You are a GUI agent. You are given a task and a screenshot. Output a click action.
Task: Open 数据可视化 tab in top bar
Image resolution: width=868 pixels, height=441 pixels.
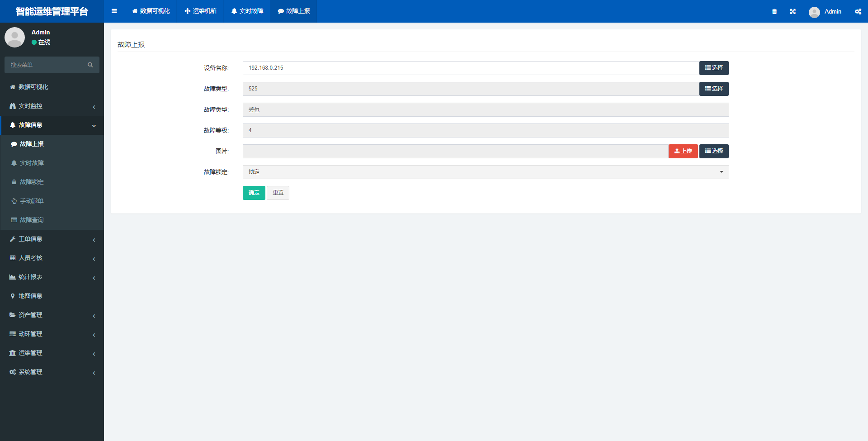pyautogui.click(x=151, y=11)
